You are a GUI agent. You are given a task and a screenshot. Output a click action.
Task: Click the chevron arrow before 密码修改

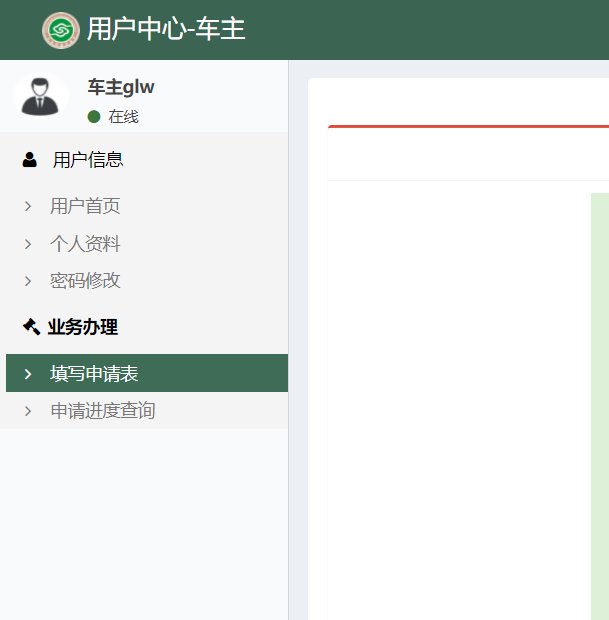[x=28, y=281]
